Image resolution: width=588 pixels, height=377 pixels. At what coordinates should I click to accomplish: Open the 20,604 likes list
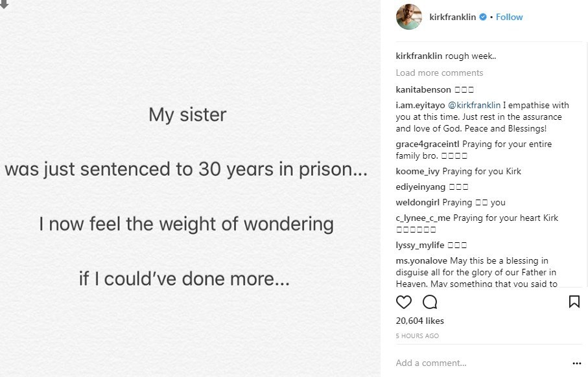coord(419,321)
